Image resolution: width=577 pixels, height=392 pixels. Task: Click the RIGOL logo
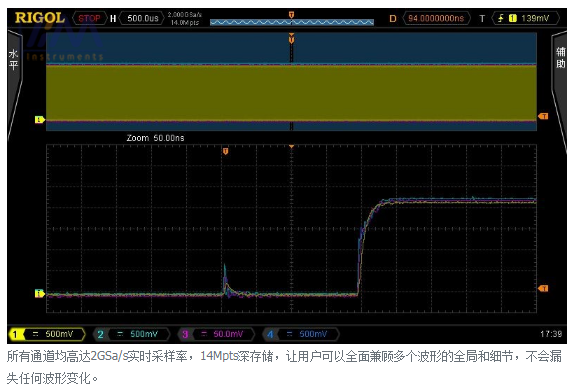click(40, 18)
